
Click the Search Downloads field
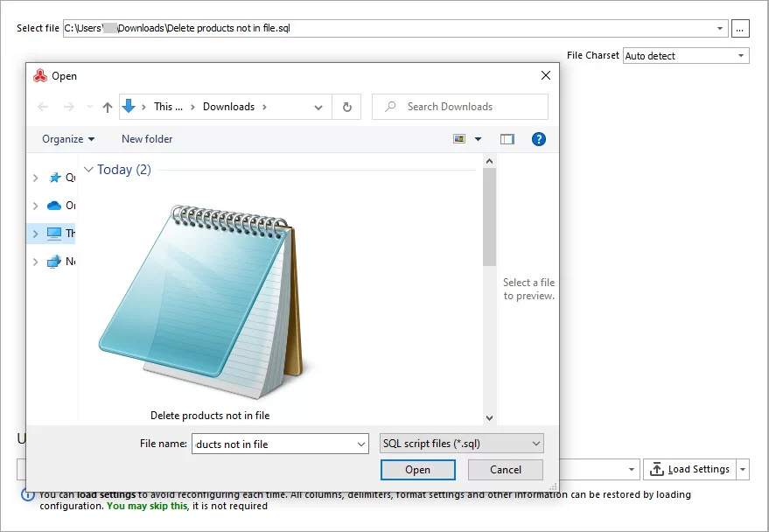pyautogui.click(x=460, y=107)
